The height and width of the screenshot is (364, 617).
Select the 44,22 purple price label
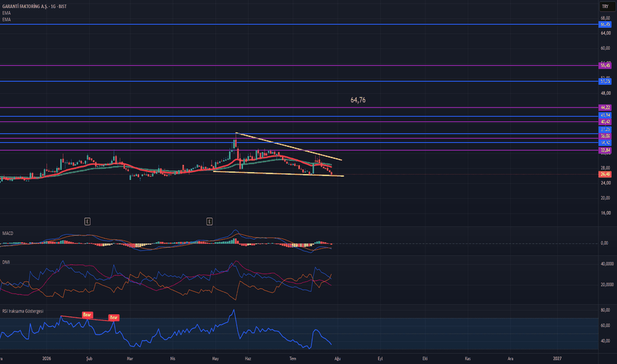click(x=605, y=107)
